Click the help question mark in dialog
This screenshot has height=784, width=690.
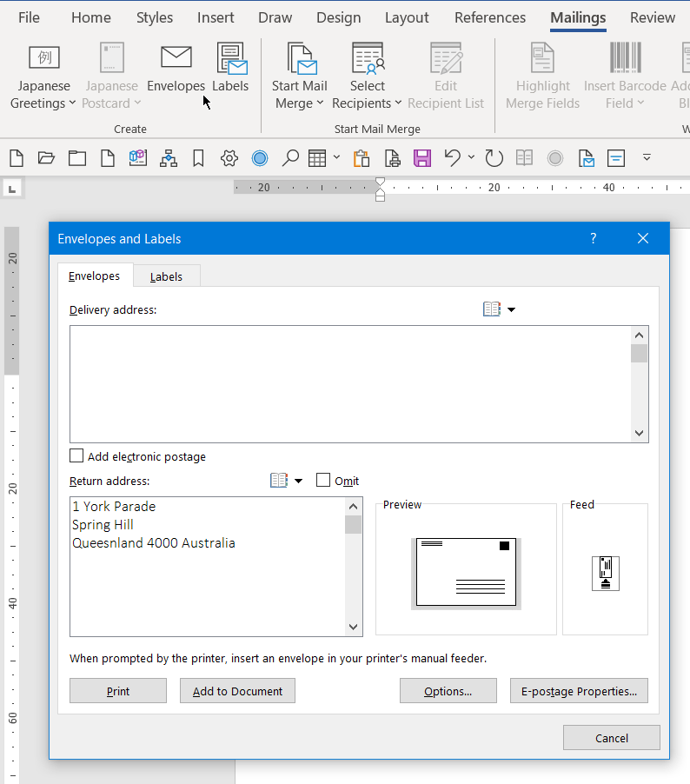click(x=593, y=238)
